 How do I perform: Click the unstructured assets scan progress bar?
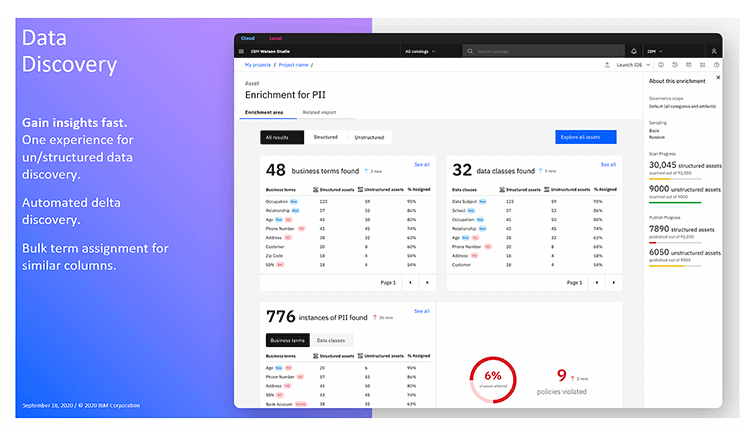coord(675,203)
